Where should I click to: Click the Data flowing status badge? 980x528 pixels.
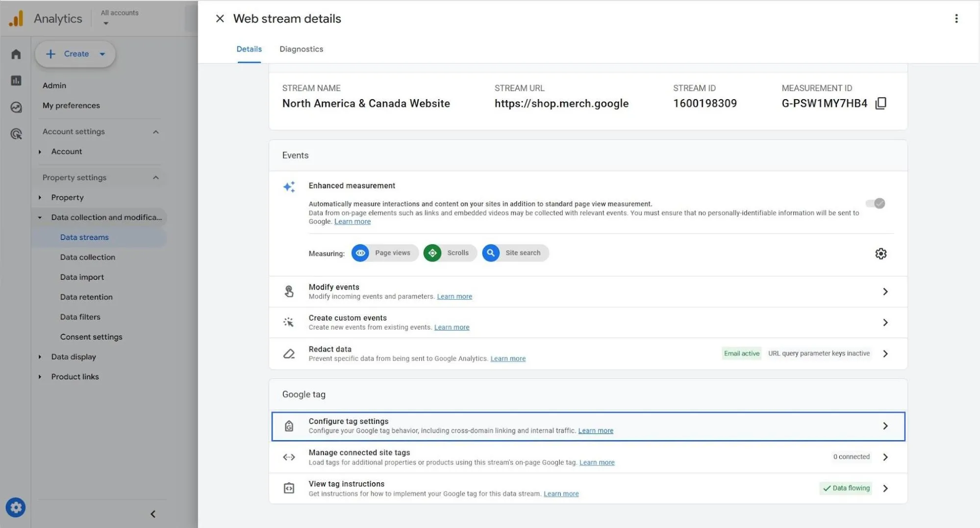coord(846,488)
